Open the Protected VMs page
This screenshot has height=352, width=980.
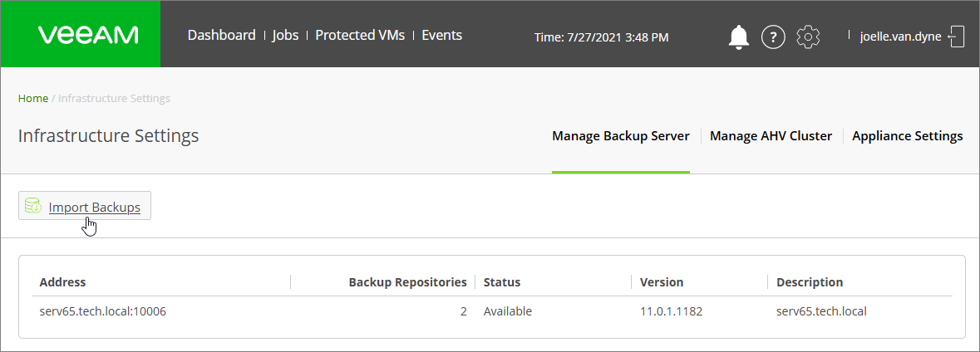[x=360, y=35]
